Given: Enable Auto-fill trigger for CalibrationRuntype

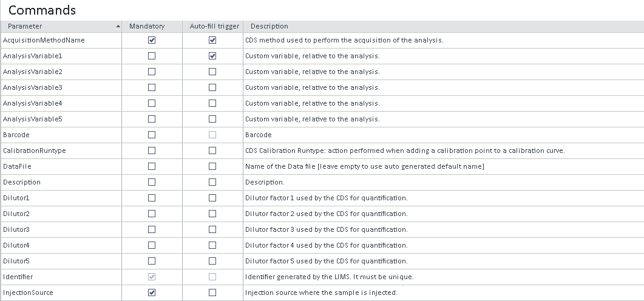Looking at the screenshot, I should click(x=212, y=150).
